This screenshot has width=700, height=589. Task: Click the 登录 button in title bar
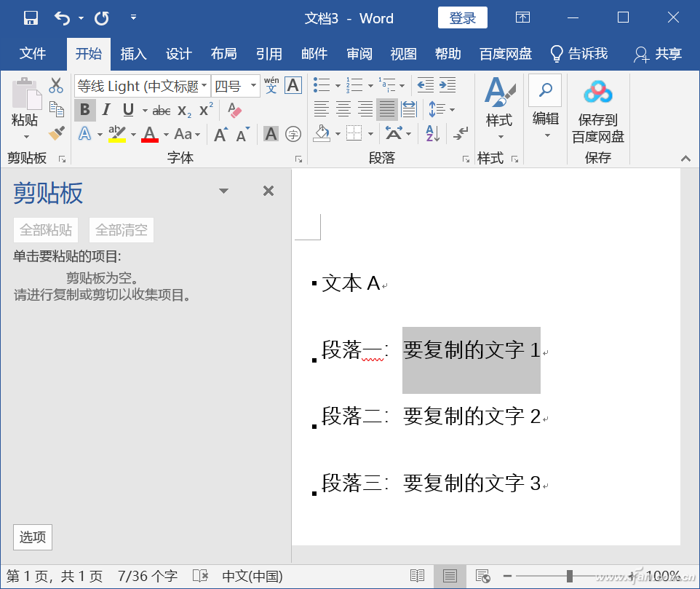click(x=462, y=18)
